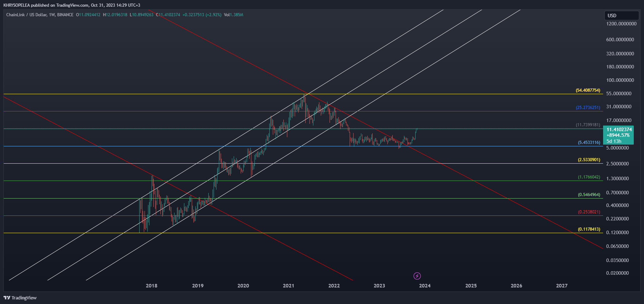
Task: Click the 2026 label on time axis
Action: click(516, 286)
